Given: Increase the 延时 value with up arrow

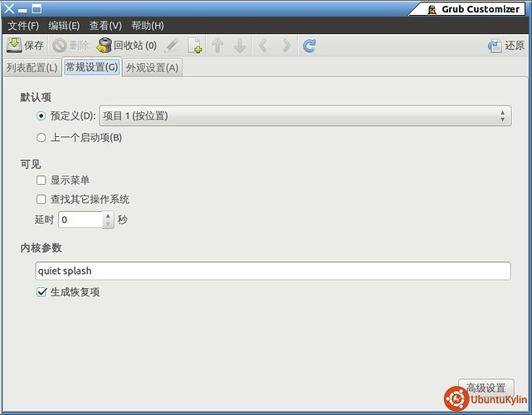Looking at the screenshot, I should (x=108, y=216).
